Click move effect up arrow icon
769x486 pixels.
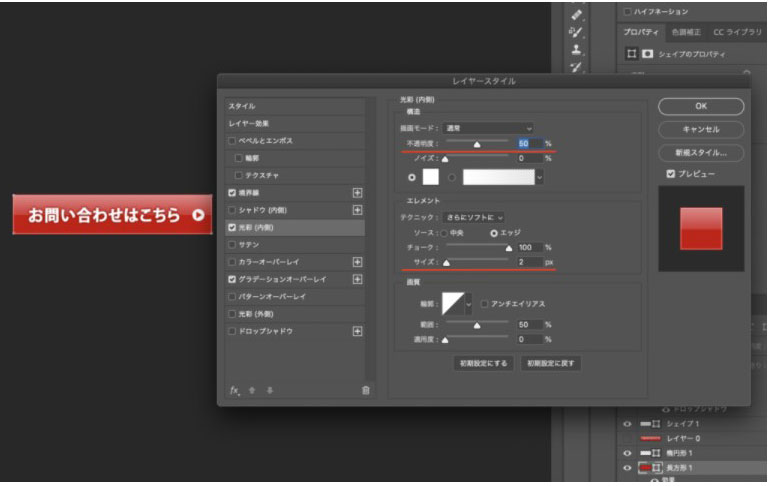[x=252, y=390]
